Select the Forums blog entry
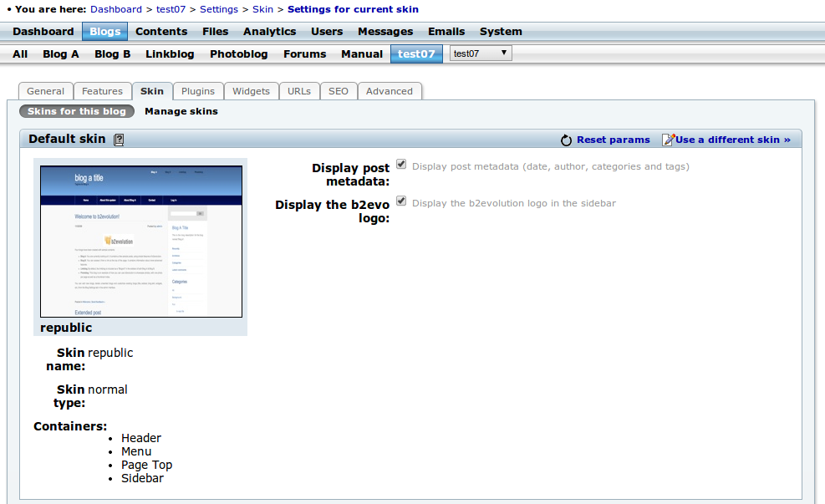 [x=304, y=54]
